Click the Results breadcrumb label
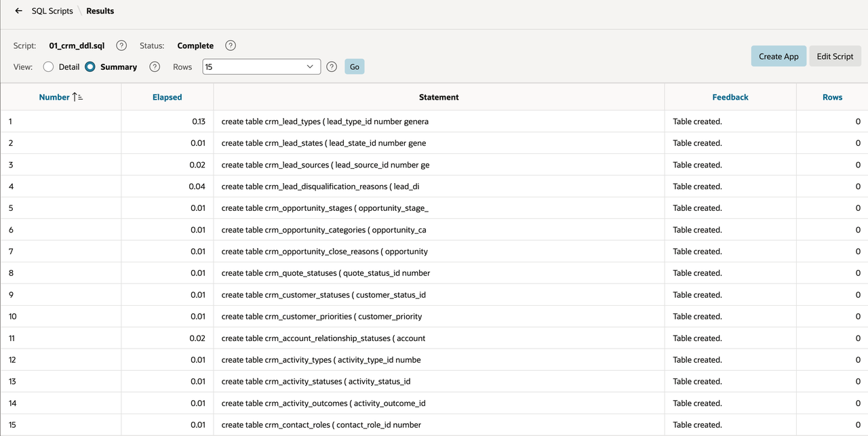 (100, 11)
